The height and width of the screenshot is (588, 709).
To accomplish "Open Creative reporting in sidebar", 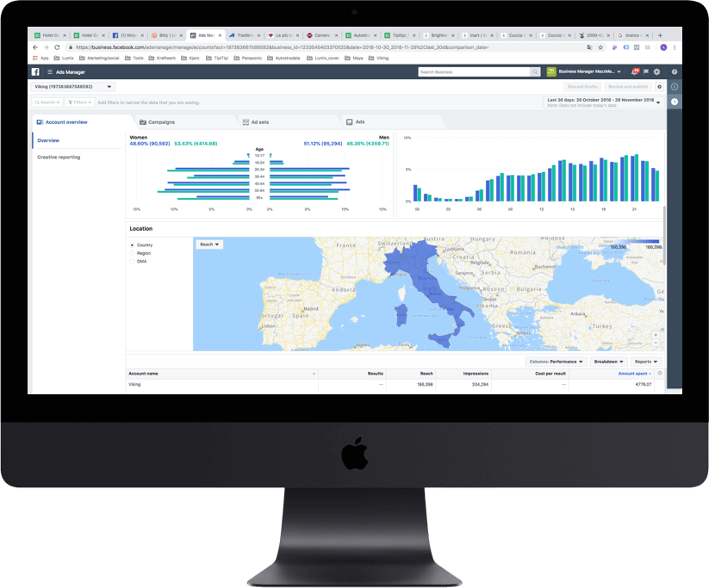I will click(59, 157).
